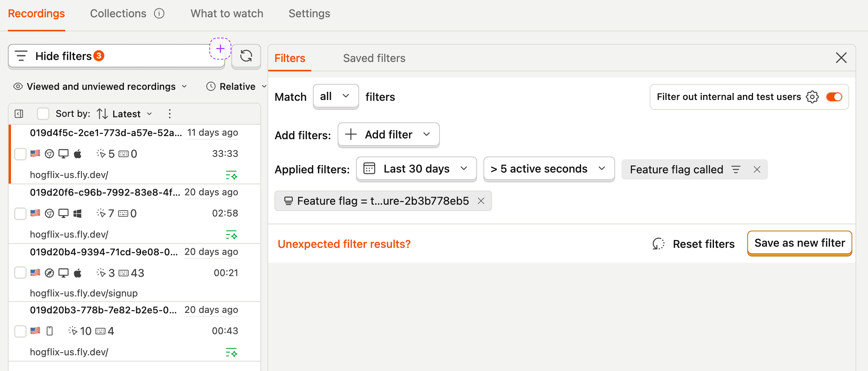
Task: Click the keyboard icon on 019d20b4 recording
Action: 123,273
